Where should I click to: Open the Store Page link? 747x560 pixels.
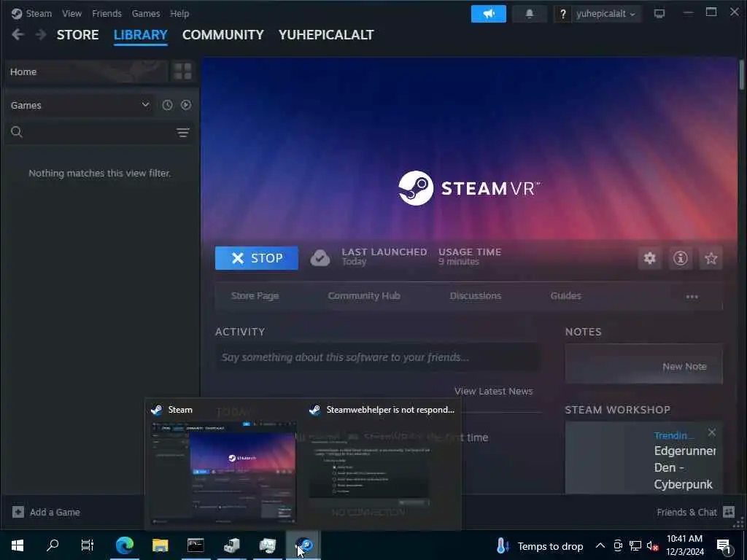(255, 296)
